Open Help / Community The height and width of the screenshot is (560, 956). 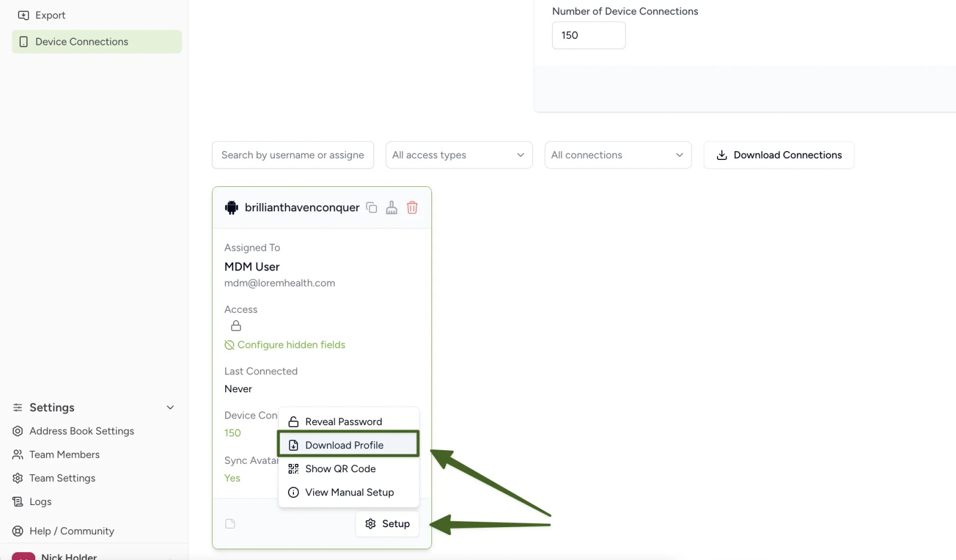click(x=63, y=531)
